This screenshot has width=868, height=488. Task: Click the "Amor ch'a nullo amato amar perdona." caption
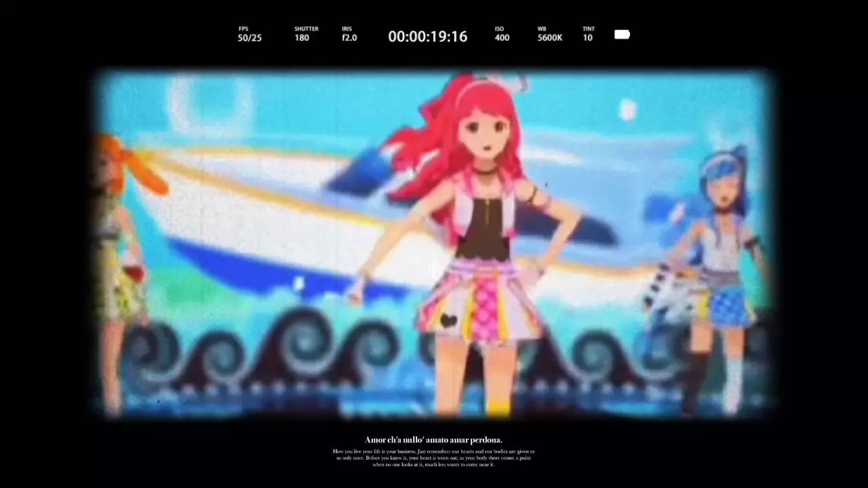(434, 440)
